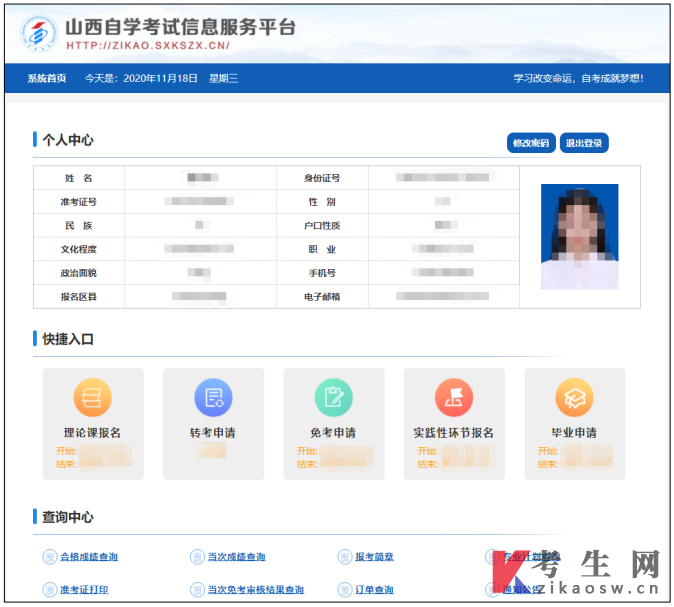This screenshot has height=607, width=674.
Task: Click the platform logo emblem
Action: [x=38, y=33]
